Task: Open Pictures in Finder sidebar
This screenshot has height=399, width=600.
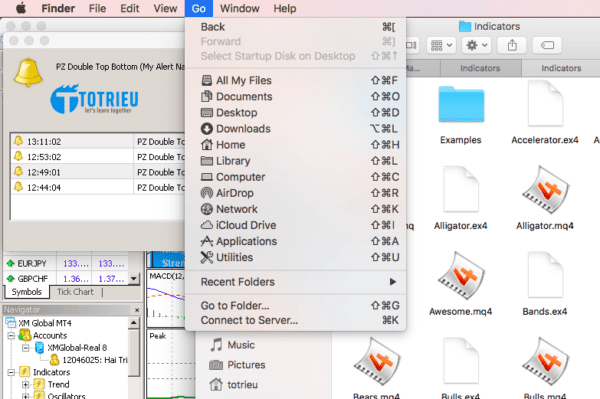Action: (x=237, y=365)
